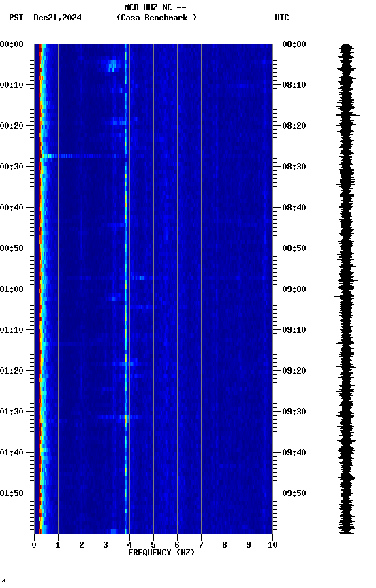The image size is (376, 588).
Task: Click the UTC time label '08:00'
Action: pyautogui.click(x=294, y=44)
